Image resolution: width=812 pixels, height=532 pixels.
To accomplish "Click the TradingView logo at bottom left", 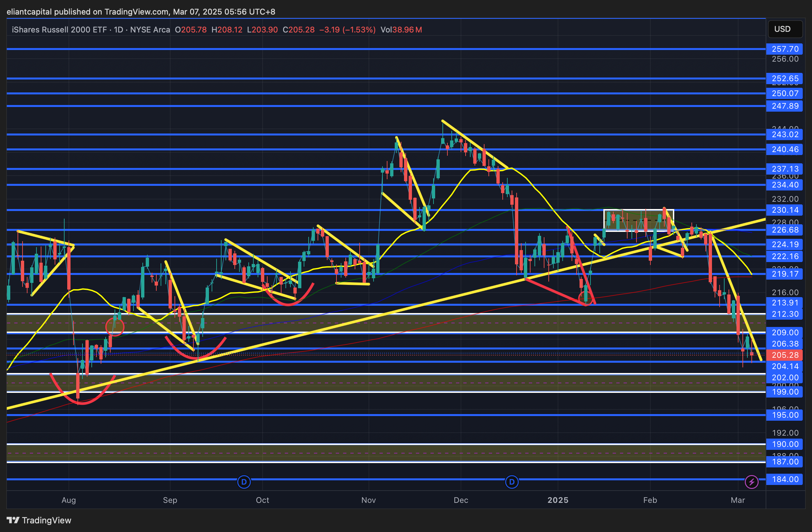I will point(39,520).
